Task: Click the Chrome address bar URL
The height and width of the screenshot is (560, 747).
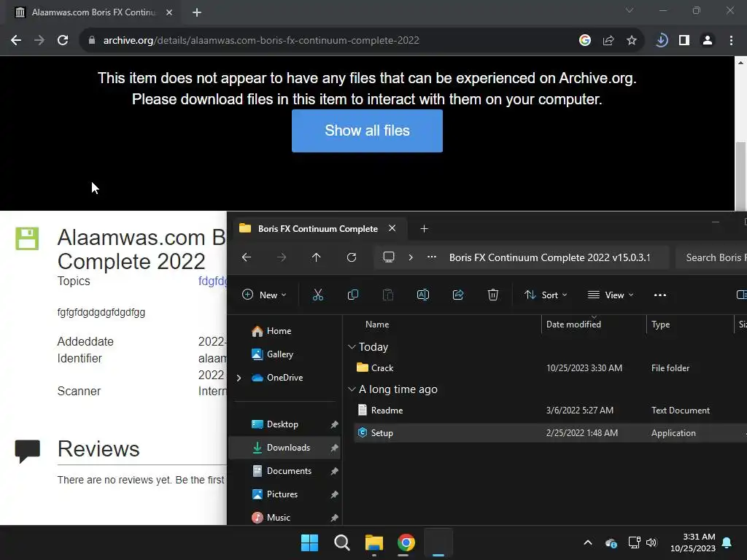Action: [x=261, y=41]
